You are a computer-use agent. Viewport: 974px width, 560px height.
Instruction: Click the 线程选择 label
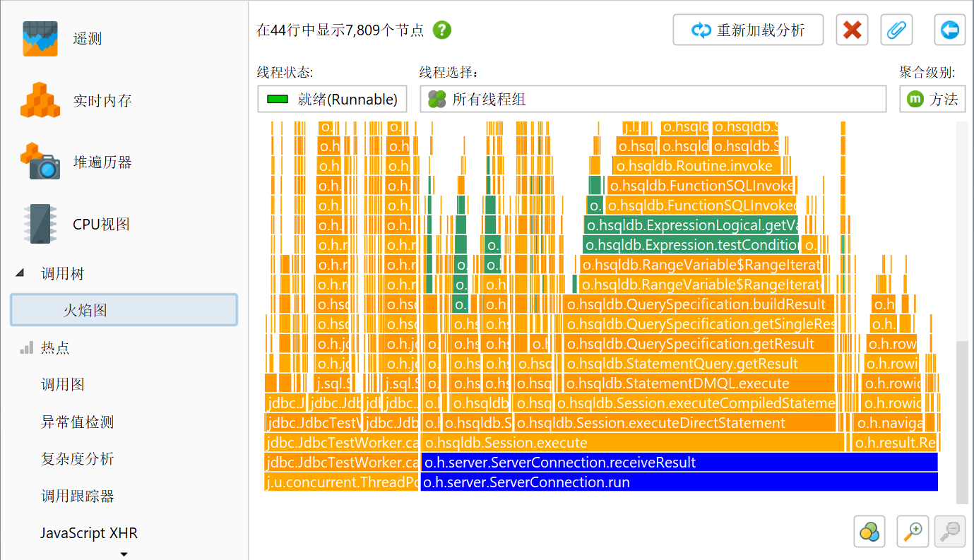point(449,72)
